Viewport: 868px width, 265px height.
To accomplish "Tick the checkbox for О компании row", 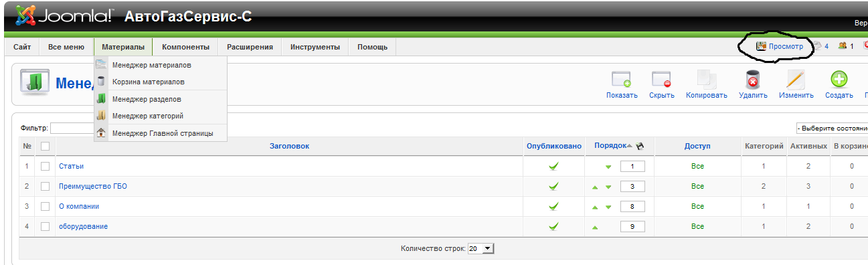I will [x=46, y=206].
